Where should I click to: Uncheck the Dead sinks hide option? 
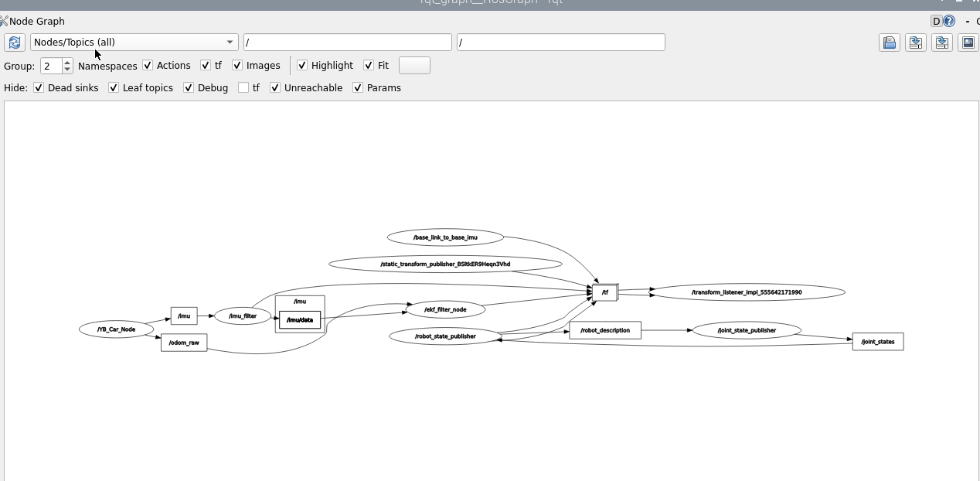(x=39, y=88)
